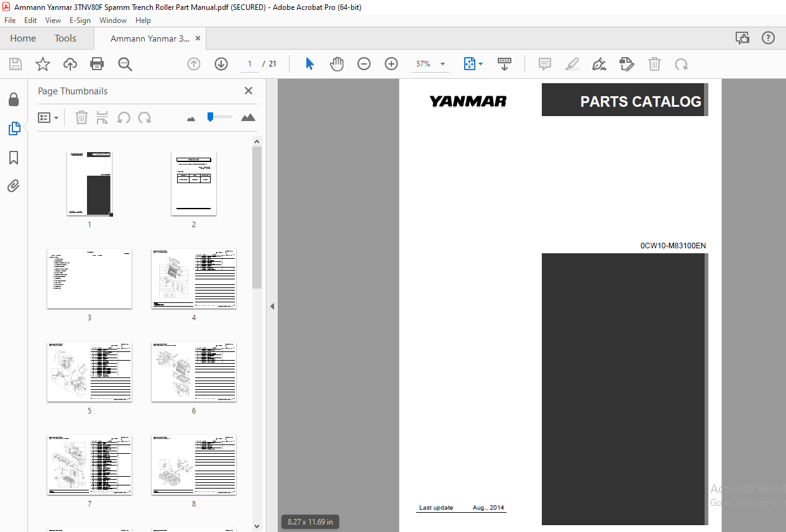Zoom out with minus icon
This screenshot has height=532, width=786.
tap(364, 64)
